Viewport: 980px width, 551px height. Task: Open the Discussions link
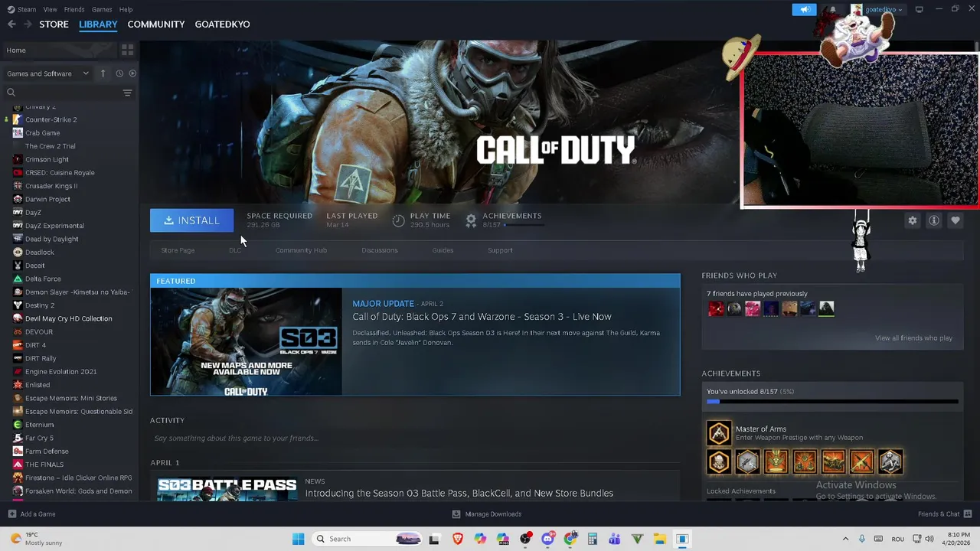tap(380, 250)
